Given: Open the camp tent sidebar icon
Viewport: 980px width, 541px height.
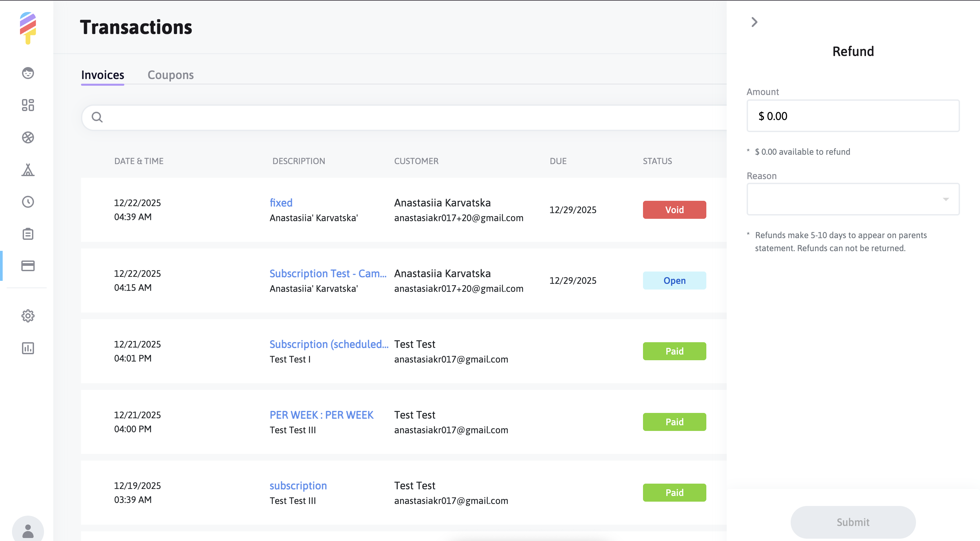Looking at the screenshot, I should (x=28, y=170).
